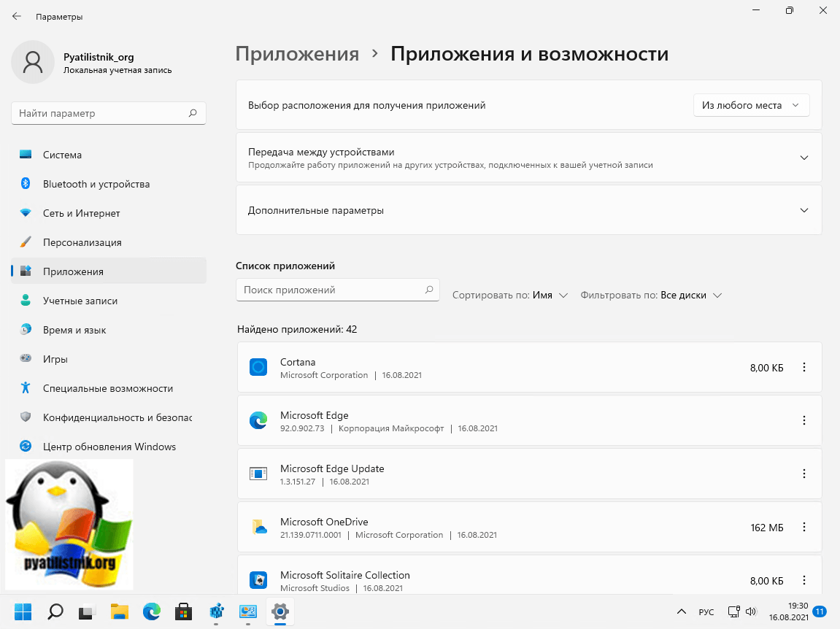Expand Дополнительные параметры panel
Image resolution: width=840 pixels, height=629 pixels.
tap(529, 210)
